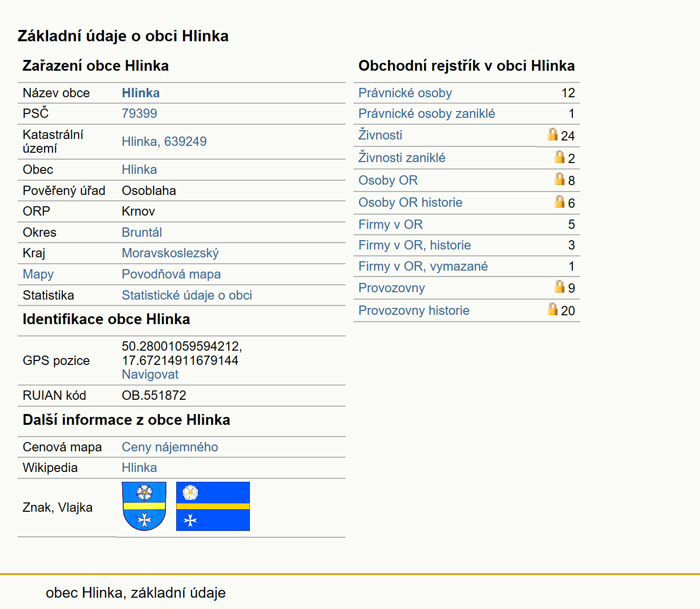Open Právnické osoby link

coord(405,93)
